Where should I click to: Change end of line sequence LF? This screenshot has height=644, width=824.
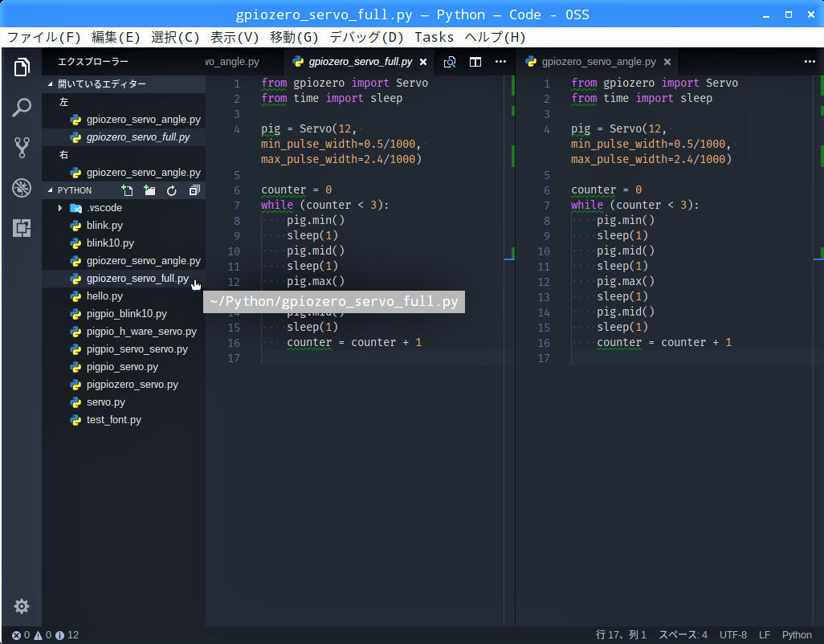coord(765,635)
